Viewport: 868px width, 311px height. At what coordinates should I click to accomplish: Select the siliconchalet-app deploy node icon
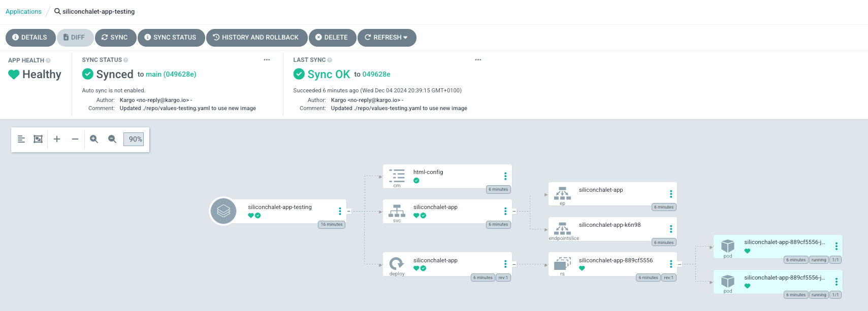click(x=397, y=264)
